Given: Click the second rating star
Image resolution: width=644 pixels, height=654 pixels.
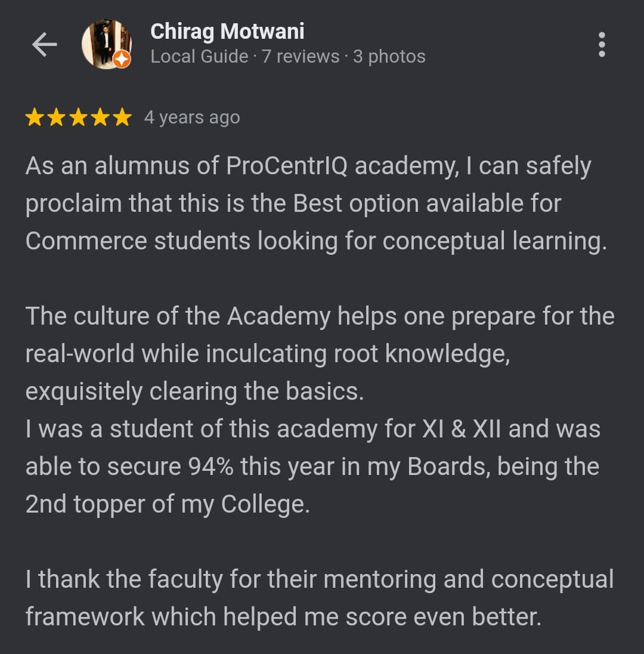Looking at the screenshot, I should click(x=57, y=118).
